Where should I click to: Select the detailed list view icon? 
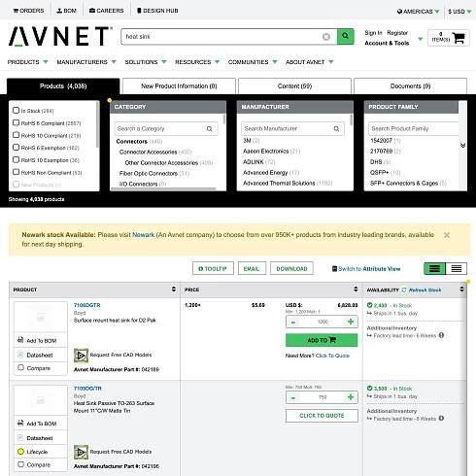tap(434, 268)
